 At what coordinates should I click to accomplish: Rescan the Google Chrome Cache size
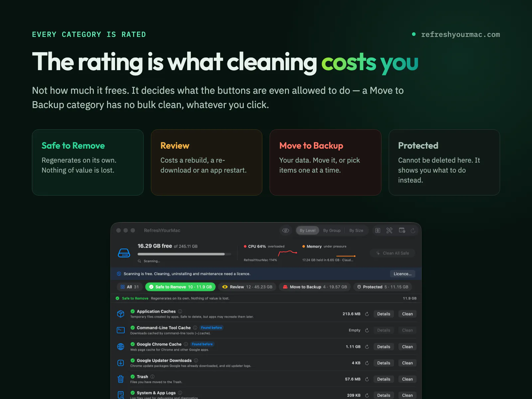[x=367, y=347]
